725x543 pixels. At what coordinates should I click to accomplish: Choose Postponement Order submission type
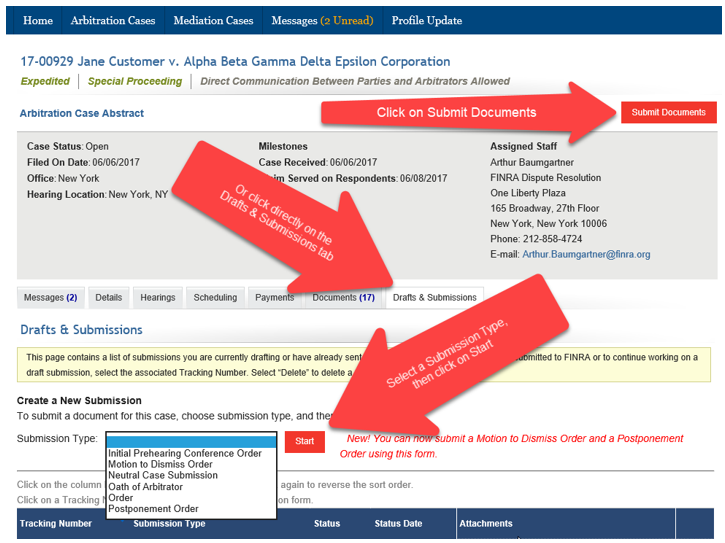[153, 509]
